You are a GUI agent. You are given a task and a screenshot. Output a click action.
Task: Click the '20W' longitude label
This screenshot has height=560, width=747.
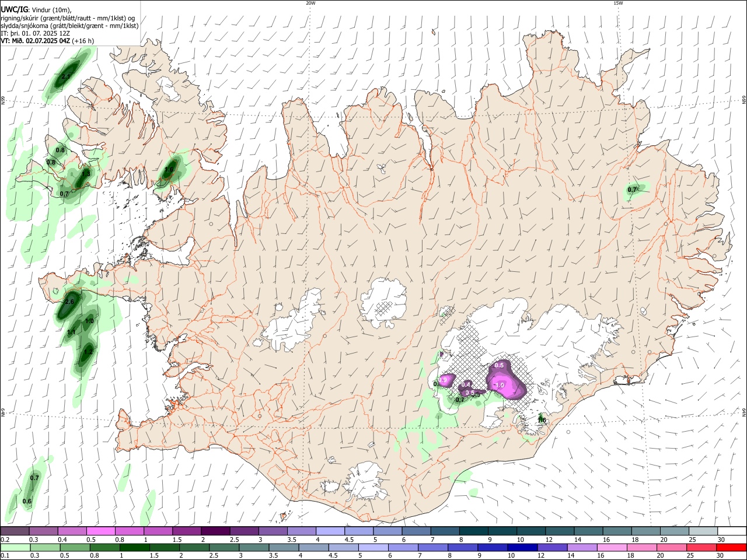310,3
